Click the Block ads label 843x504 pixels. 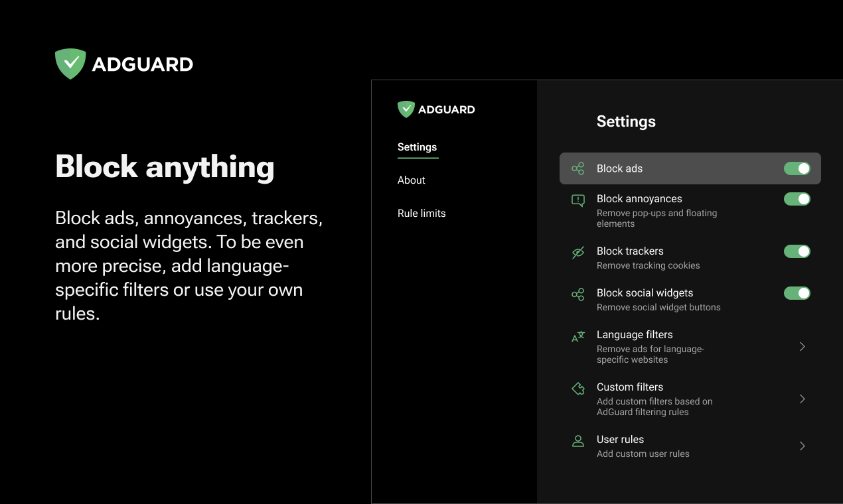(619, 168)
